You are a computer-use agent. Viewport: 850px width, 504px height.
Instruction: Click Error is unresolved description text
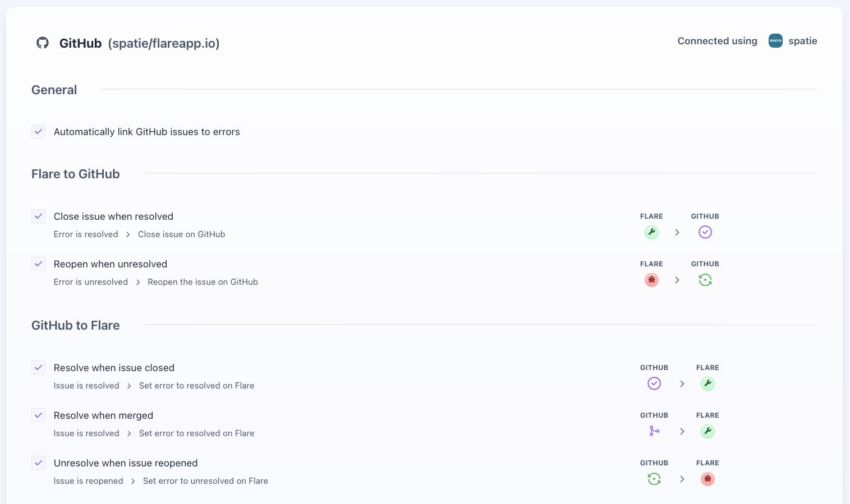tap(91, 282)
